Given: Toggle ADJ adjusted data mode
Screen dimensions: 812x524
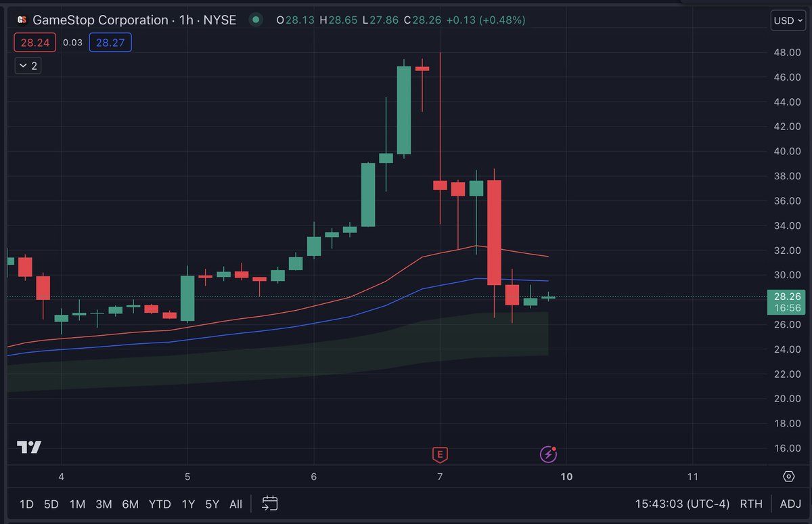Looking at the screenshot, I should (790, 504).
